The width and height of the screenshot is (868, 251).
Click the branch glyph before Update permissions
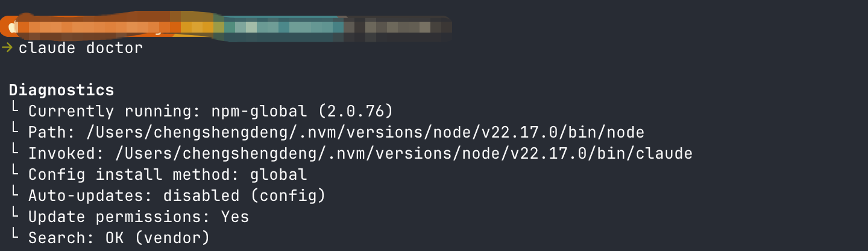click(13, 216)
